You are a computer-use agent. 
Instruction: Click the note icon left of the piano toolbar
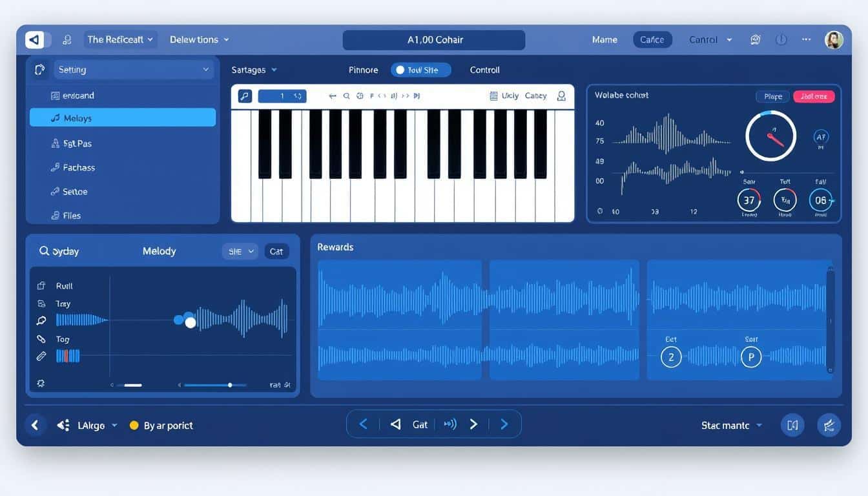(x=244, y=96)
